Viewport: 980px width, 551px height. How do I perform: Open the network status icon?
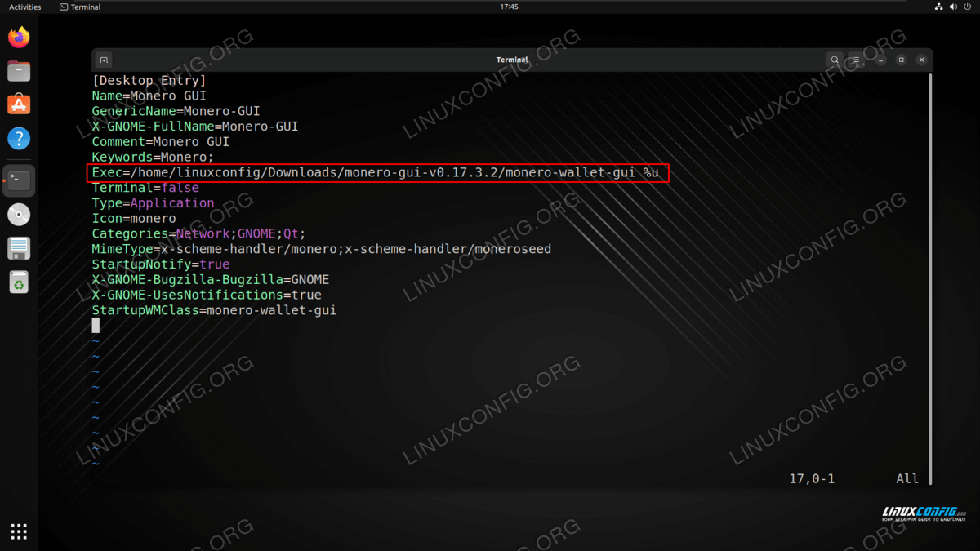pyautogui.click(x=939, y=7)
